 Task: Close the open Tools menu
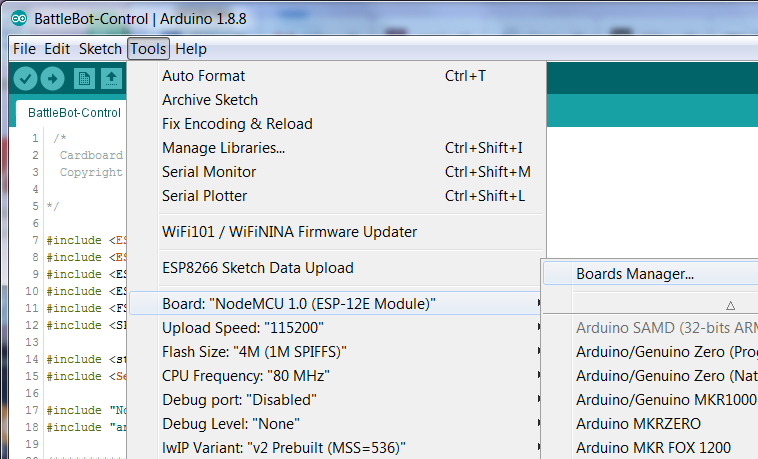click(148, 49)
